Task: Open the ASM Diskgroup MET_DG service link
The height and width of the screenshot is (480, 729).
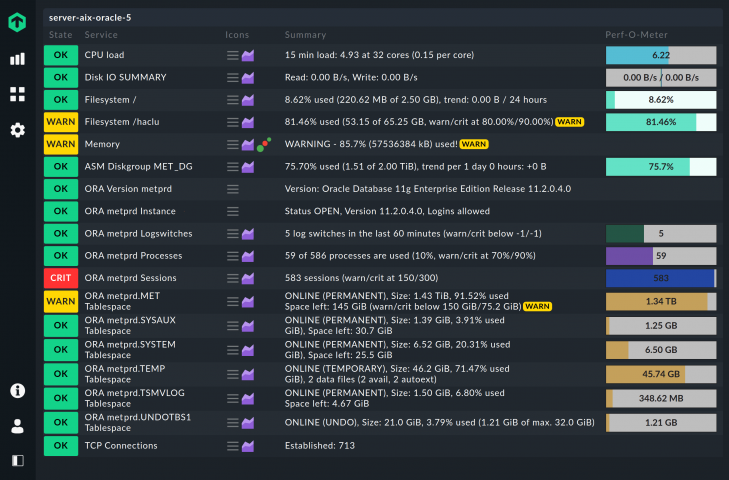Action: (x=137, y=166)
